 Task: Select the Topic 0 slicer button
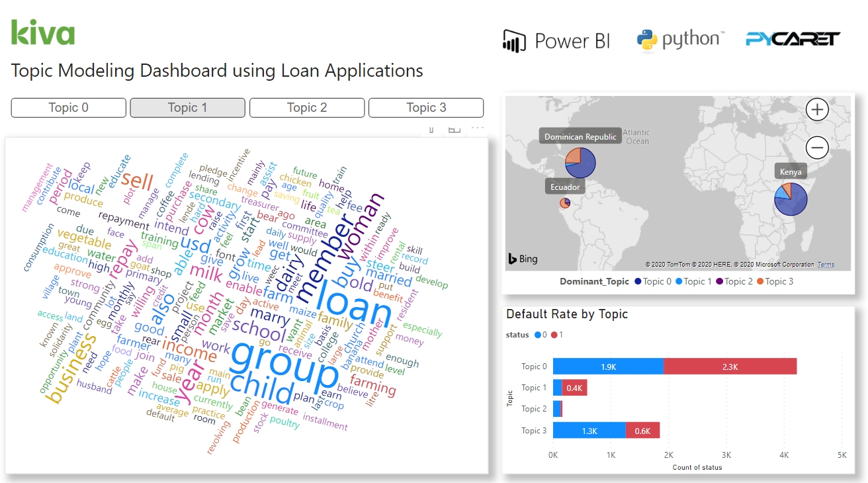tap(69, 108)
